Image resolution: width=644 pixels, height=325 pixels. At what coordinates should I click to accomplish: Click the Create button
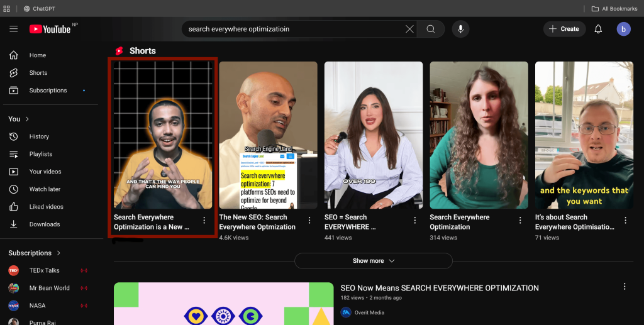tap(564, 29)
